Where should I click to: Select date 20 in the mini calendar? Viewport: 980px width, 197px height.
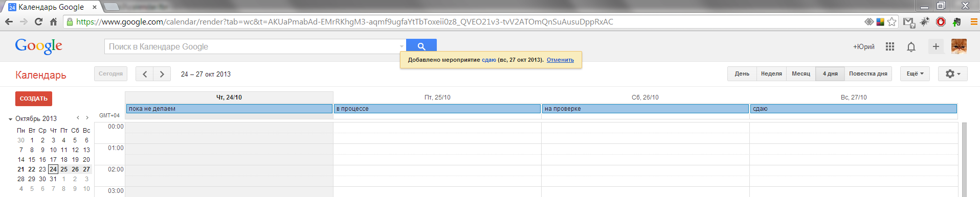click(86, 160)
